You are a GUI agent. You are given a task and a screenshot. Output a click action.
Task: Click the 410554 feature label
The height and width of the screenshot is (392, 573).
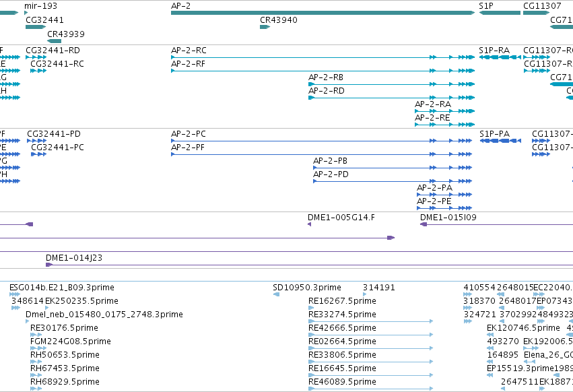coord(479,288)
